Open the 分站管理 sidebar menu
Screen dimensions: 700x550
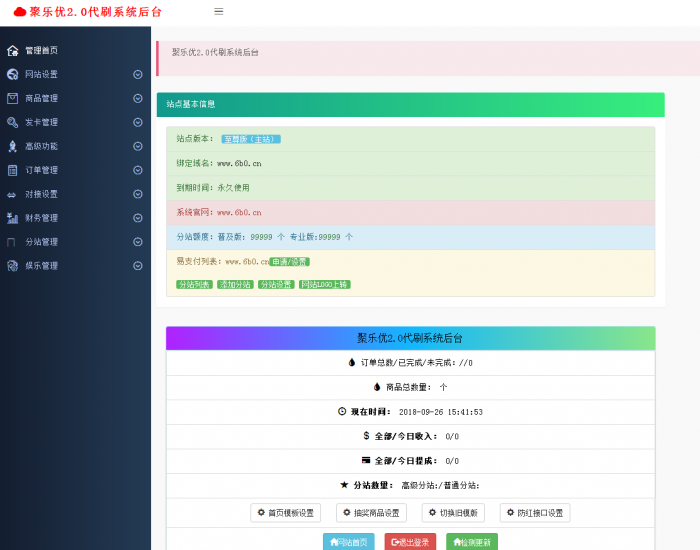click(42, 242)
